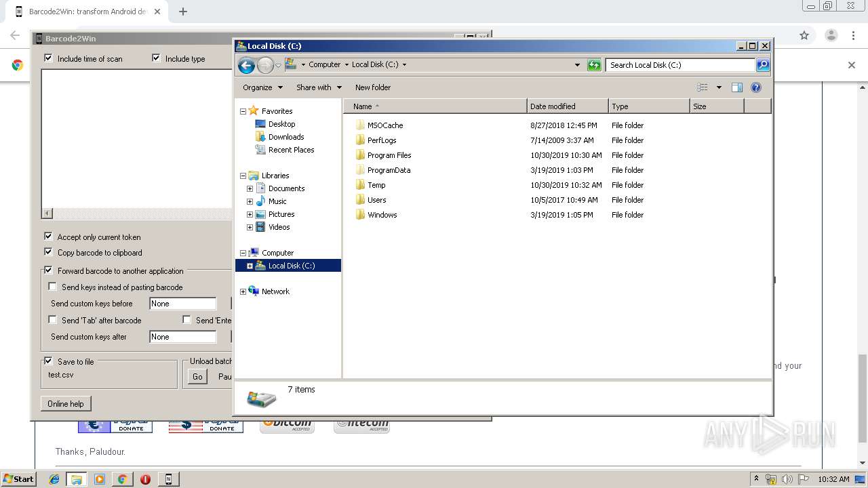Screen dimensions: 868x488
Task: Toggle Accept only current token checkbox
Action: click(x=48, y=237)
